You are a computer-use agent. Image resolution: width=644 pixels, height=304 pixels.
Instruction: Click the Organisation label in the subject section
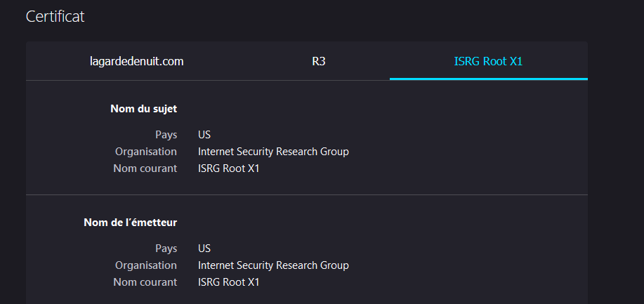tap(146, 152)
